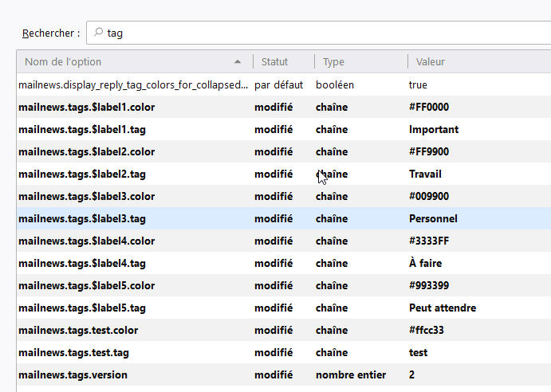Image resolution: width=551 pixels, height=392 pixels.
Task: Click the search magnifier icon
Action: point(98,33)
